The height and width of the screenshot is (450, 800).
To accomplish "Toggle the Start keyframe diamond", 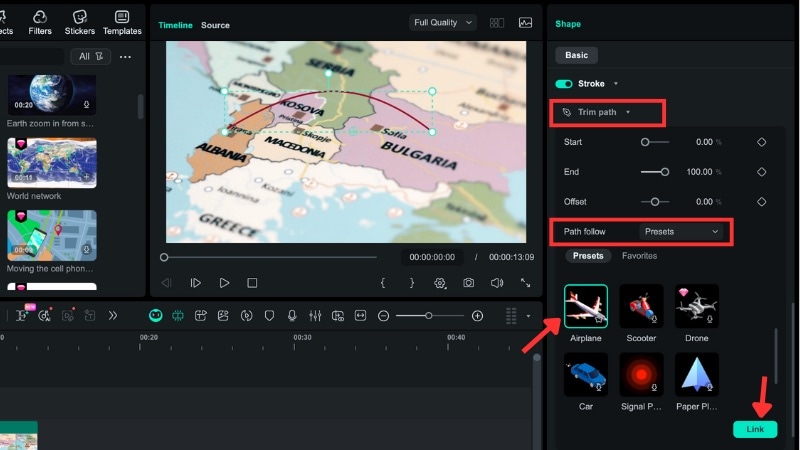I will (762, 142).
